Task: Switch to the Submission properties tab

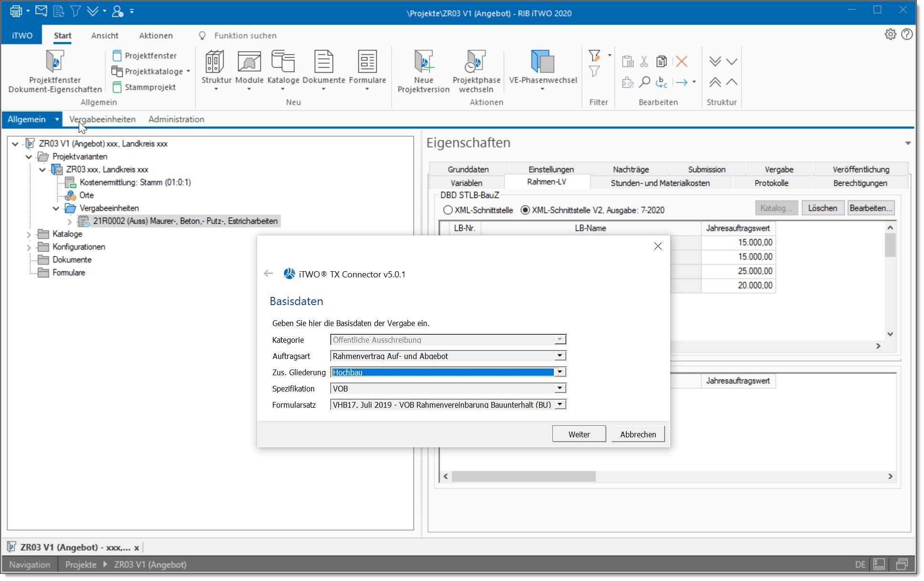Action: pyautogui.click(x=706, y=169)
